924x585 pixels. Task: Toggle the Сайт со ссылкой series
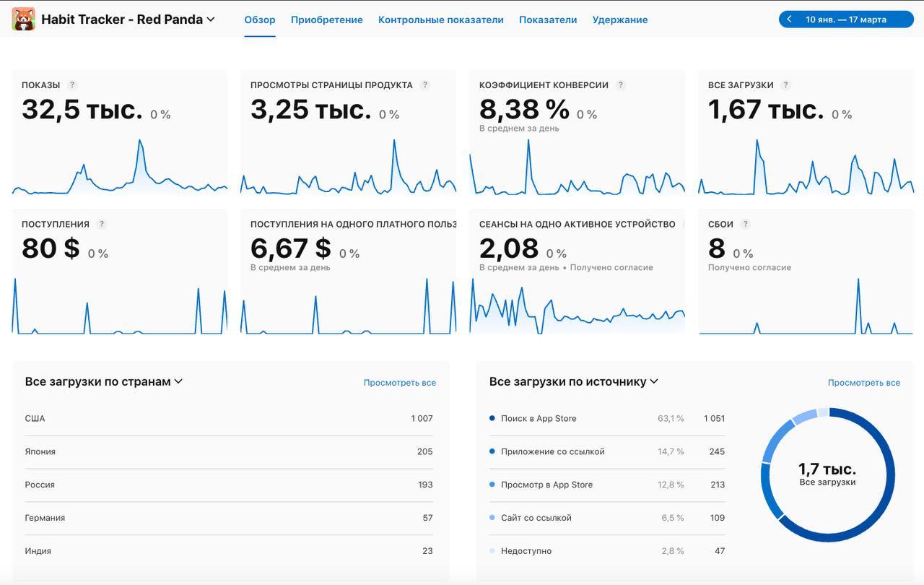492,517
